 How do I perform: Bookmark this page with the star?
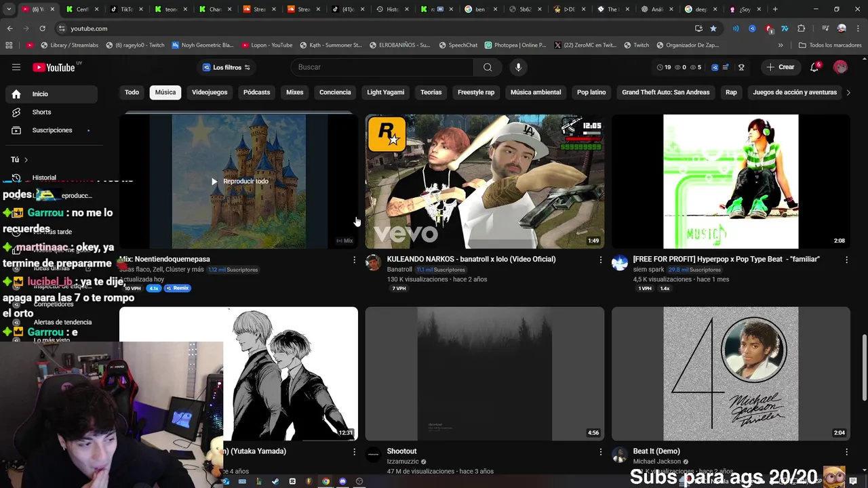713,28
